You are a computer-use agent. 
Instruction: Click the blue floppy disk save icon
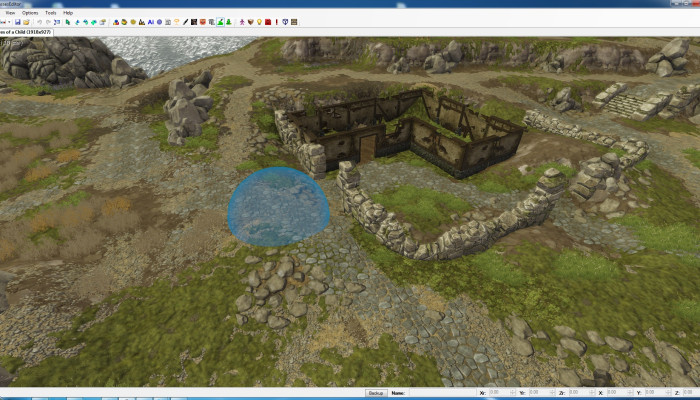17,22
